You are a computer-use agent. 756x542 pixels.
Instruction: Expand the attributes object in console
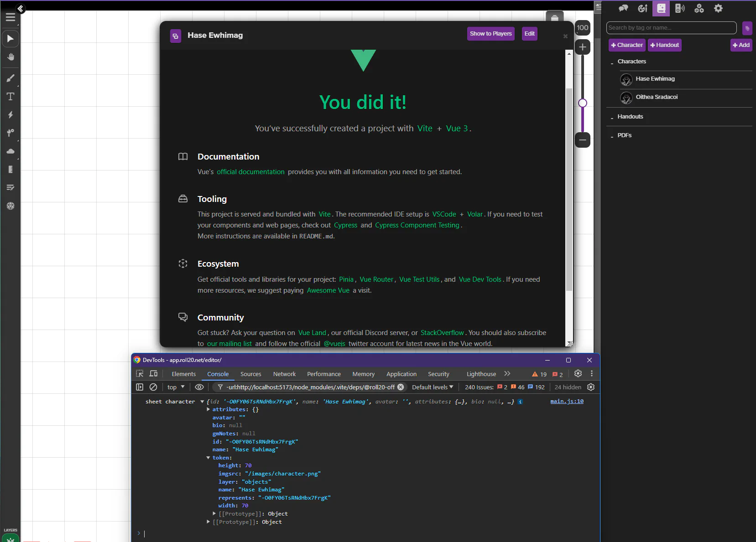(209, 409)
